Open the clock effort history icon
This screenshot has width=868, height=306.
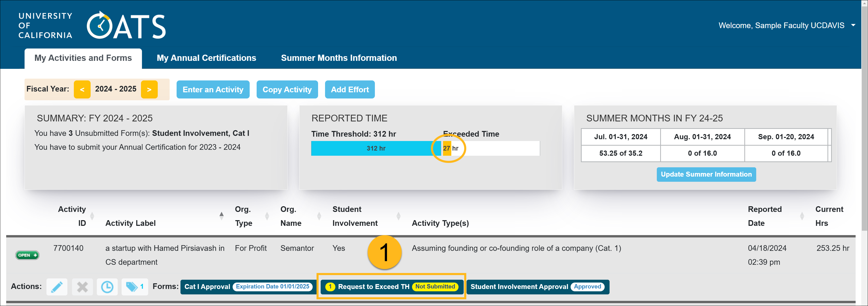107,287
